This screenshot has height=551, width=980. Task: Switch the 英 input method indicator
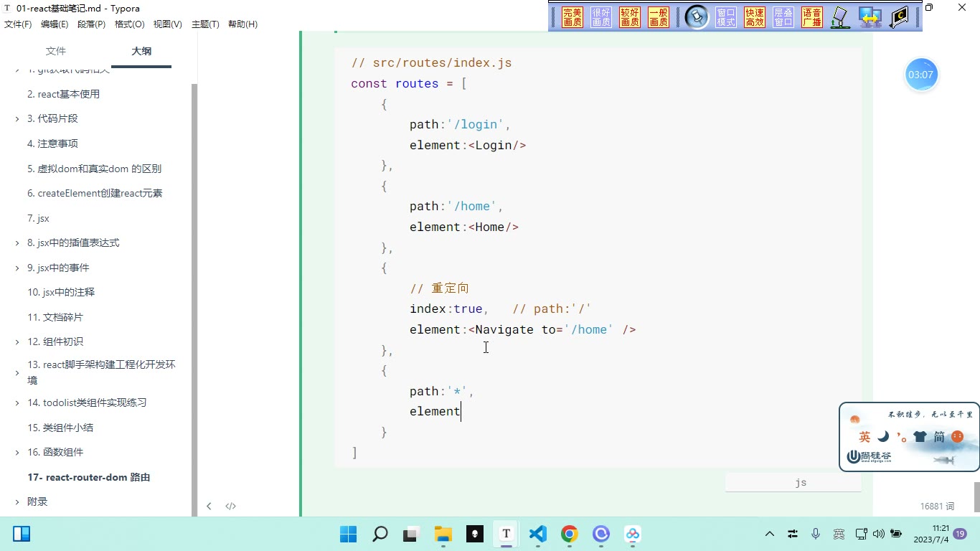[839, 534]
